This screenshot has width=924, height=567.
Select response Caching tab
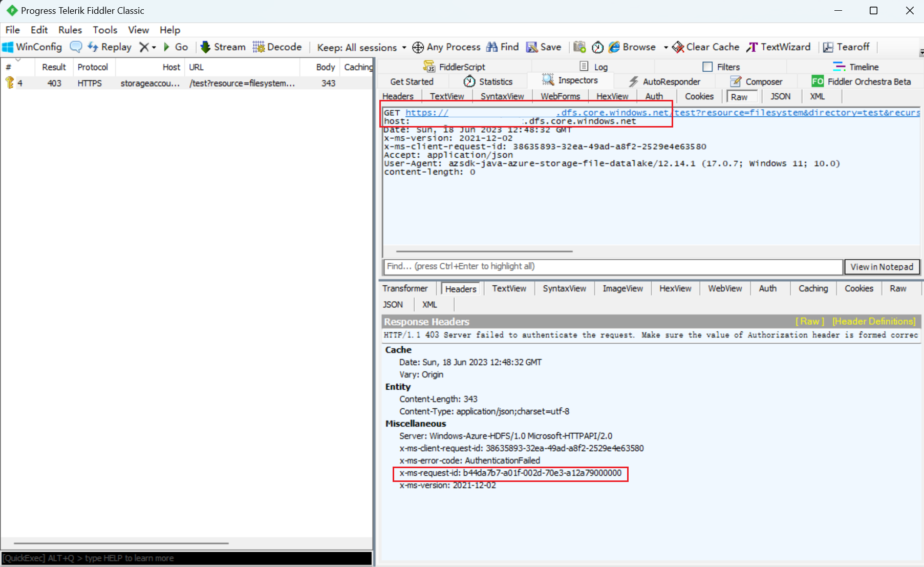pyautogui.click(x=813, y=288)
